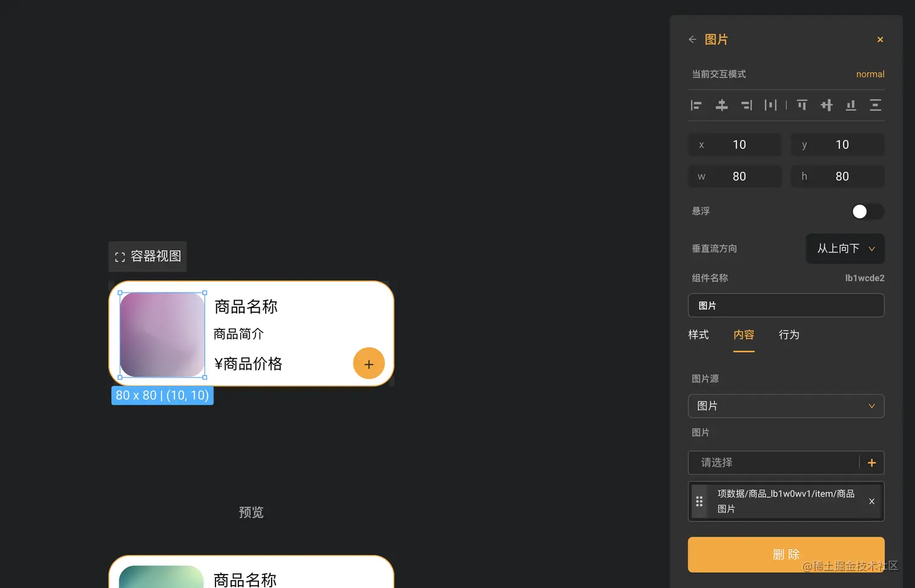Click the ¥商品价格 text

248,364
